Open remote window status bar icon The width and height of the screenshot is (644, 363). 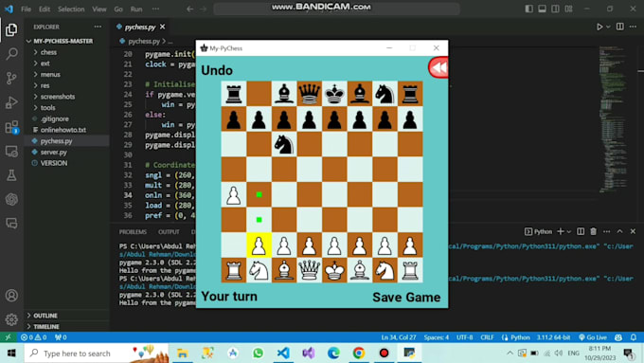pyautogui.click(x=8, y=337)
